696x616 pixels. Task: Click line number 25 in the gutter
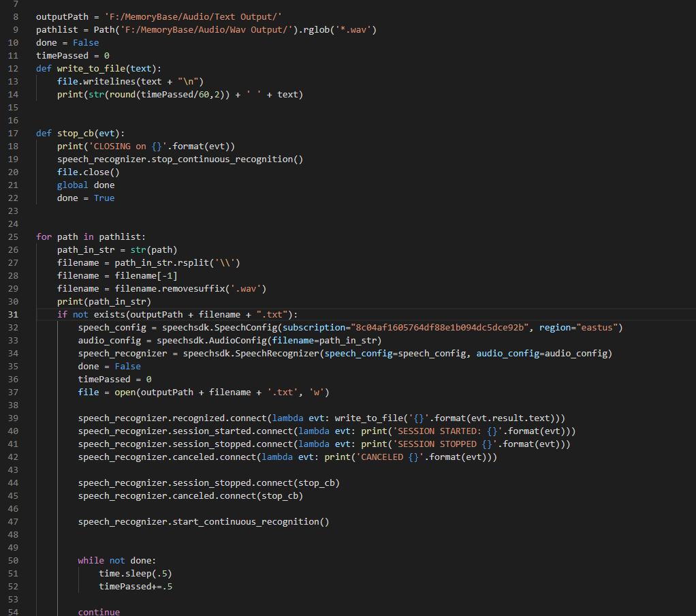tap(13, 236)
